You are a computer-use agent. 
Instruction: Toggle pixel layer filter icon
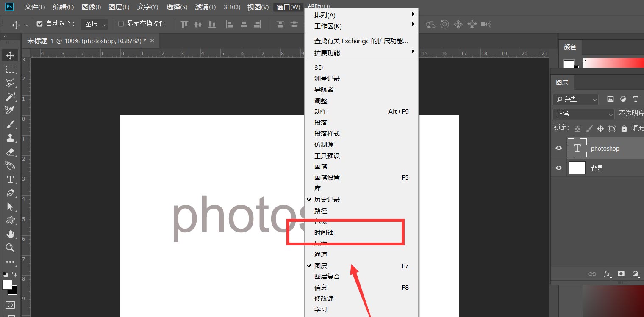click(611, 99)
